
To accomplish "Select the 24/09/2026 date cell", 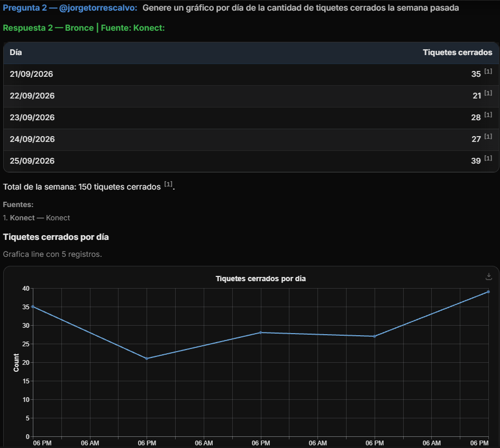I will click(x=32, y=139).
